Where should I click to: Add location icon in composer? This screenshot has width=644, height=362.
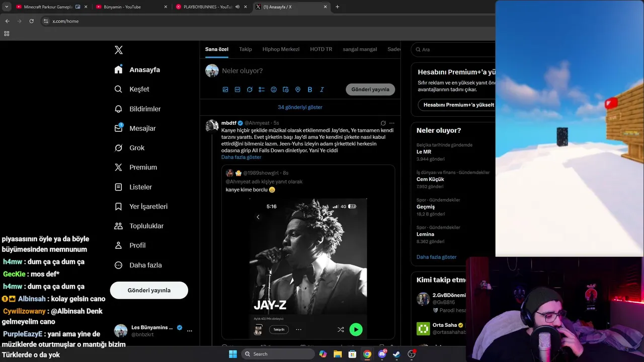point(298,89)
